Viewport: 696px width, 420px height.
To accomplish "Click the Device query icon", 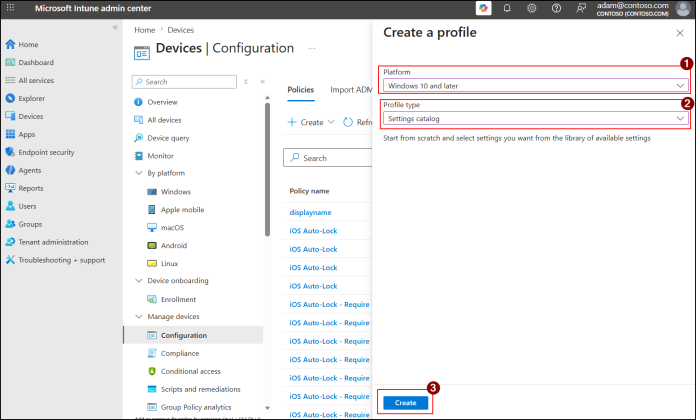I will 138,138.
